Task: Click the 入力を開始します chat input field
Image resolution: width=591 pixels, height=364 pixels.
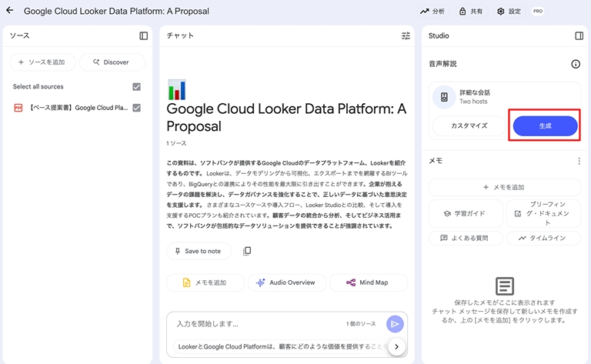Action: pyautogui.click(x=254, y=324)
